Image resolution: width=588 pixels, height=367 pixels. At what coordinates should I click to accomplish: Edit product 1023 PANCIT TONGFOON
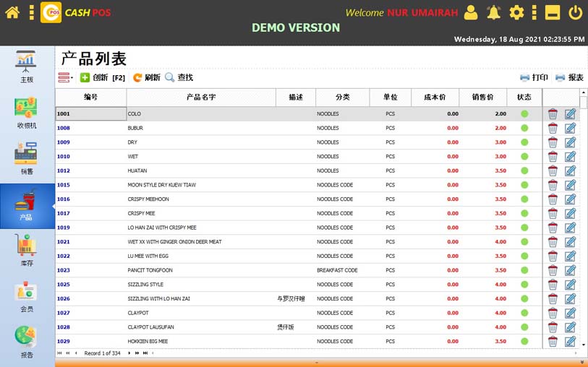(570, 270)
